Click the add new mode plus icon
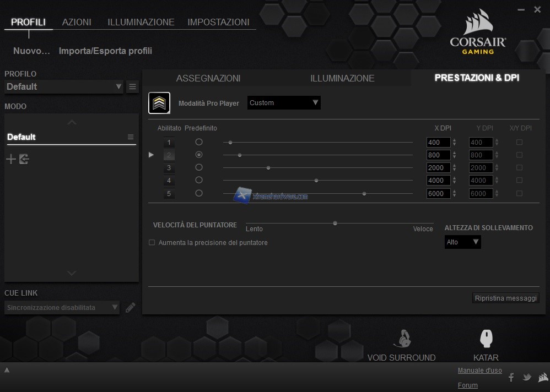 click(10, 159)
